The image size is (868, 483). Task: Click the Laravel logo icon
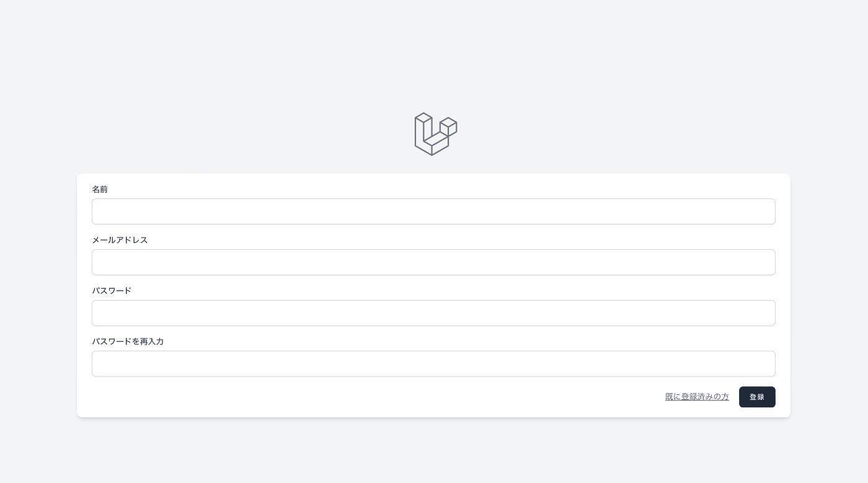[x=435, y=134]
